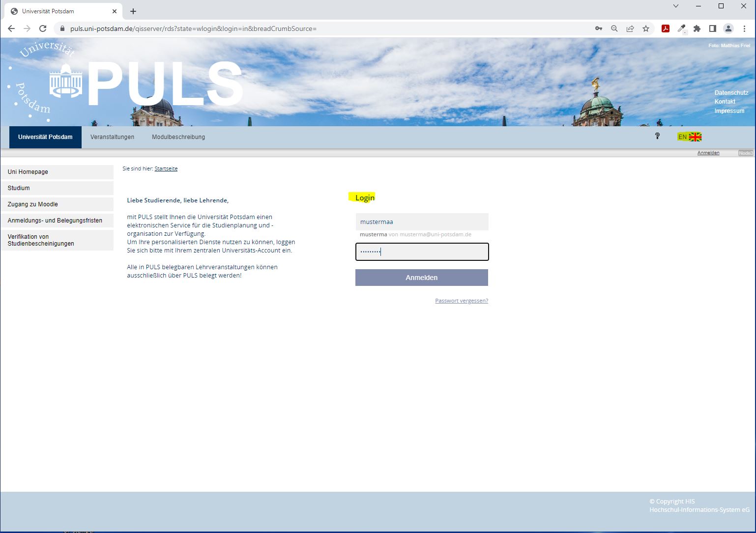Image resolution: width=756 pixels, height=533 pixels.
Task: Expand the tab search chevron
Action: [x=676, y=6]
